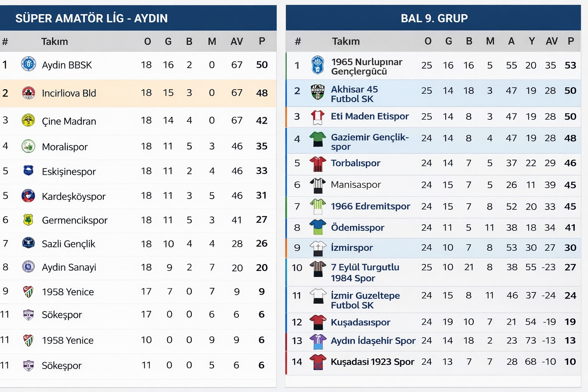Open the Gaziemir Gençlikspor team link
Image resolution: width=588 pixels, height=392 pixels.
click(369, 142)
